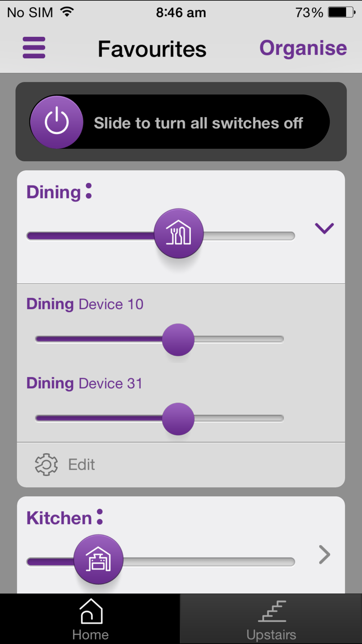
Task: Tap the Dining room slider icon
Action: click(178, 234)
